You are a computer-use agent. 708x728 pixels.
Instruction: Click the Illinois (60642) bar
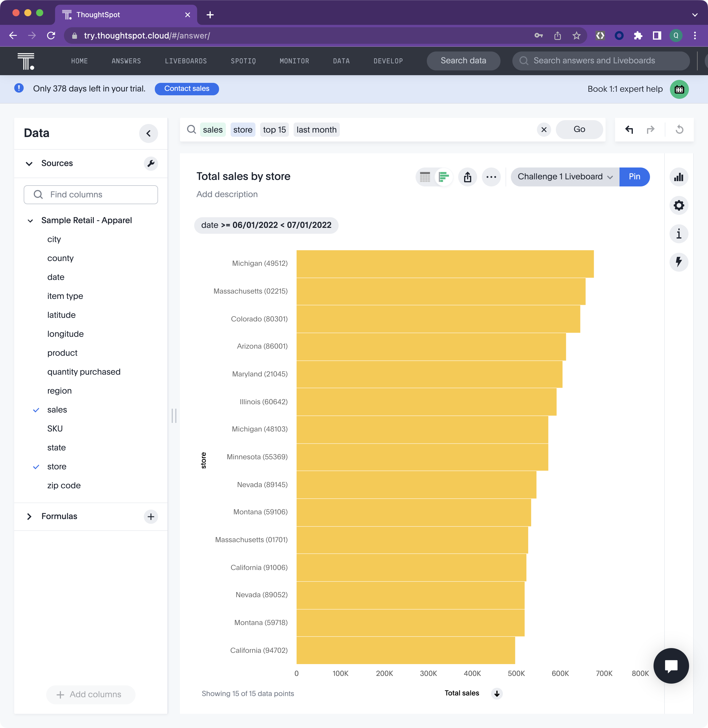(426, 402)
